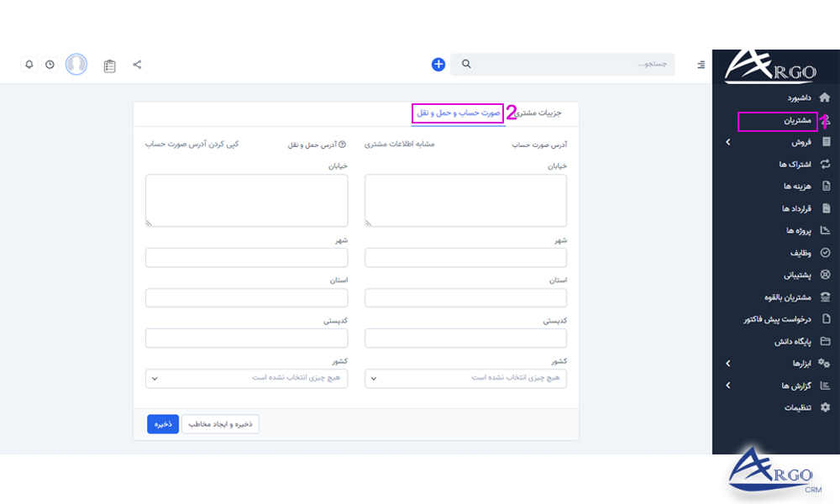Viewport: 840px width, 504px height.
Task: Switch to the جزییات مشتری tab
Action: coord(543,113)
